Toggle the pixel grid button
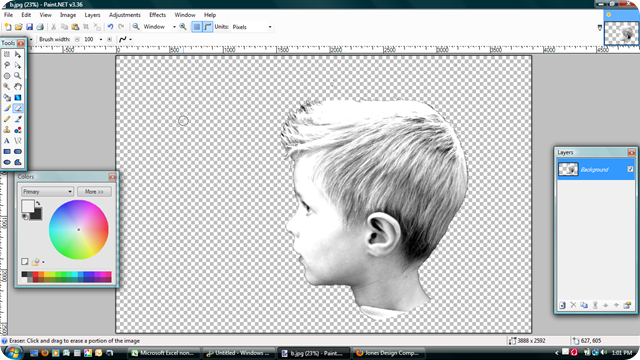 pyautogui.click(x=197, y=27)
